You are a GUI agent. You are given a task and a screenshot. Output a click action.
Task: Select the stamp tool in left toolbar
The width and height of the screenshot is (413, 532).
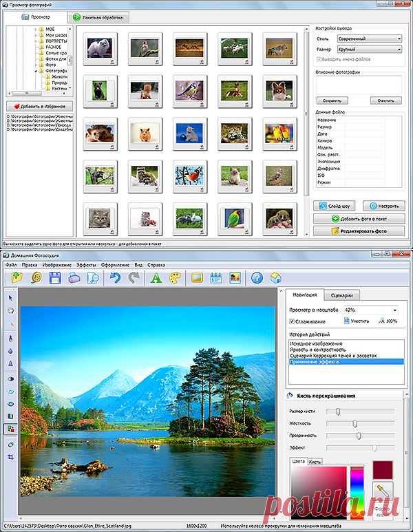point(10,339)
